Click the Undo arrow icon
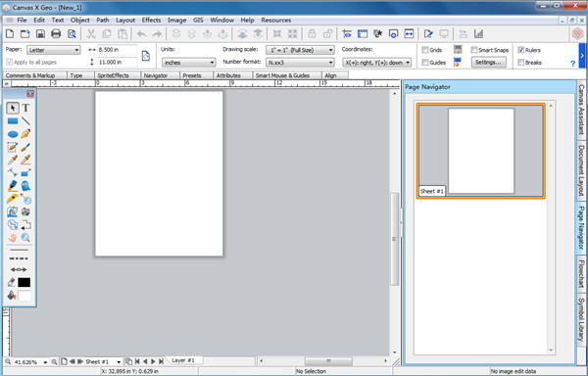 (141, 34)
